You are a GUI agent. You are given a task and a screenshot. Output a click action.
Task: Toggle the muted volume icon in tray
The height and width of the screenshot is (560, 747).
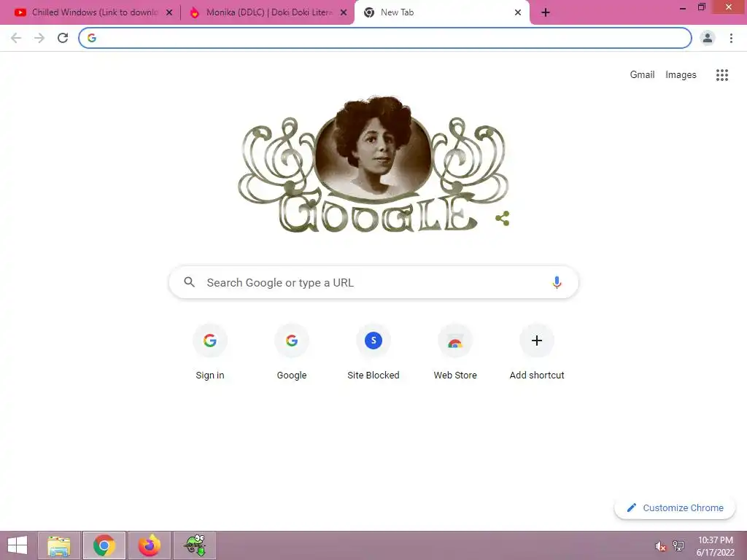point(659,546)
